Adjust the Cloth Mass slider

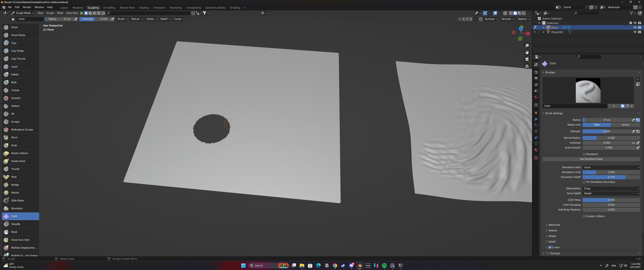[611, 200]
